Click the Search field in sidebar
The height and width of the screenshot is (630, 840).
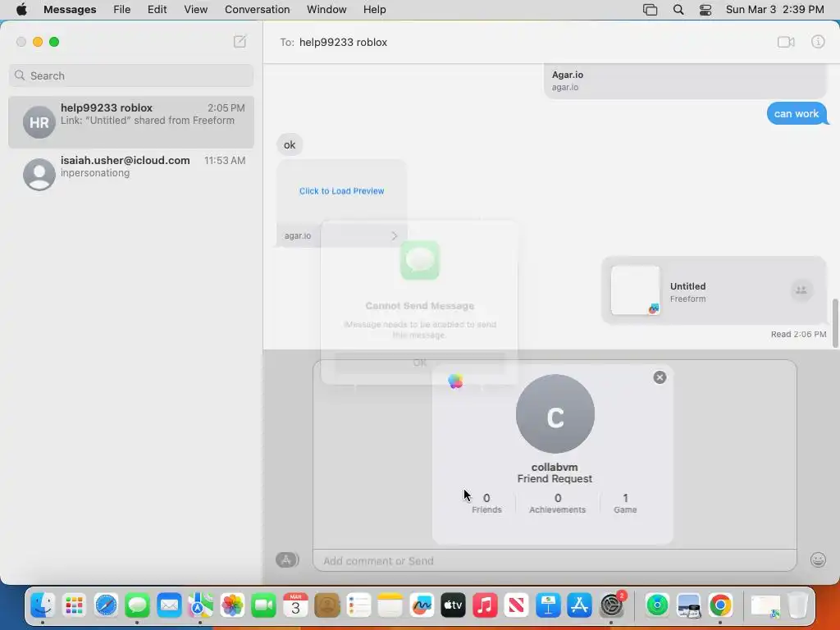(130, 75)
